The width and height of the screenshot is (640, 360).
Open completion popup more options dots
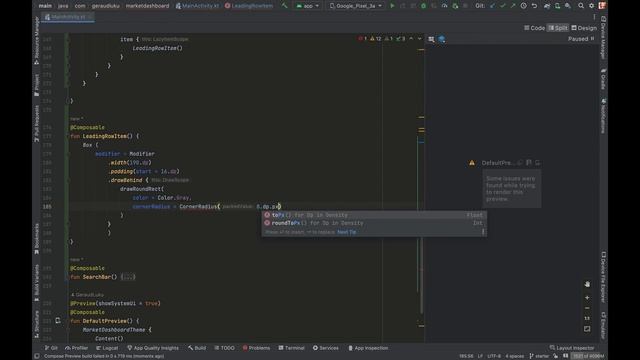click(483, 232)
